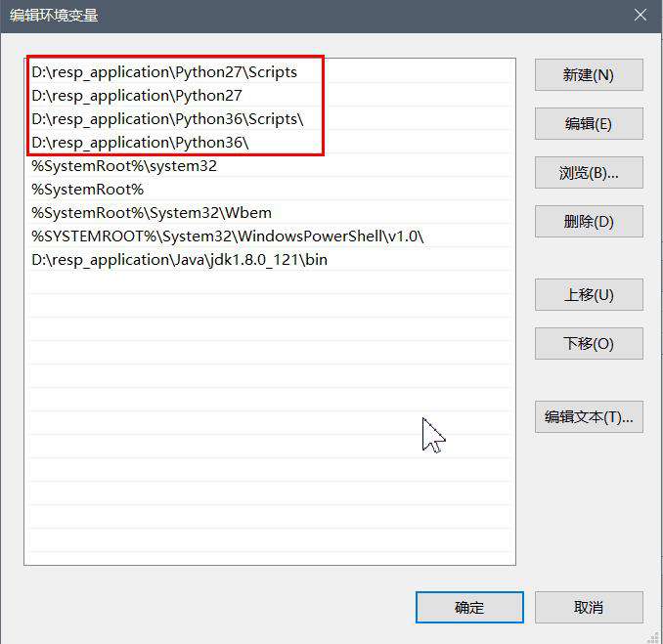Select the plain %SystemRoot% entry
This screenshot has width=663, height=644.
tap(270, 190)
